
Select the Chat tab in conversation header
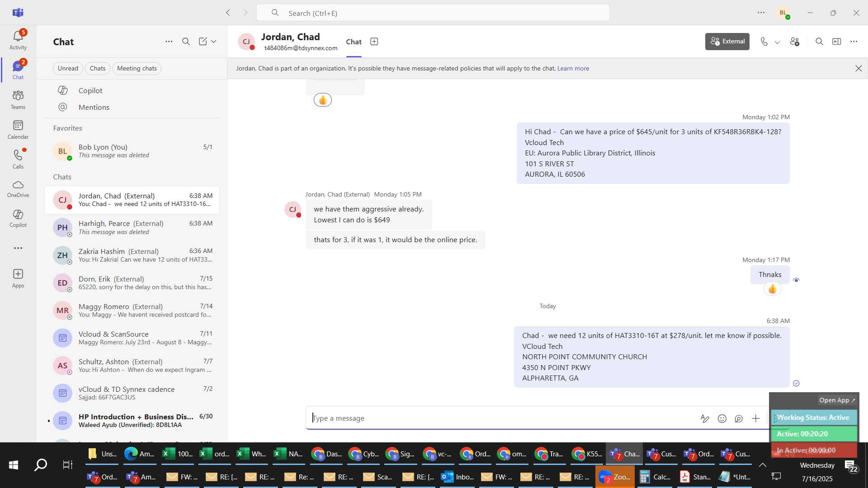[x=354, y=42]
